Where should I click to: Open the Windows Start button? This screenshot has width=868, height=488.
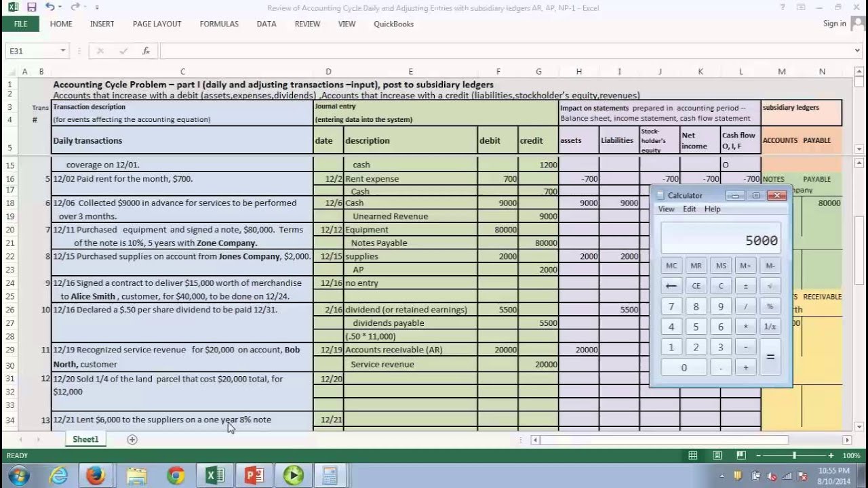(x=18, y=476)
